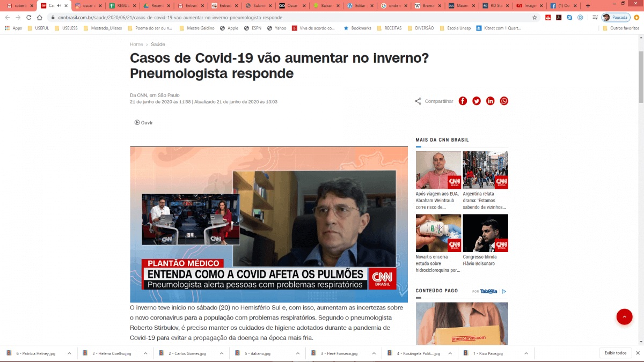Expand options for 6 - Patrícia Helney.jpg download

[x=69, y=353]
